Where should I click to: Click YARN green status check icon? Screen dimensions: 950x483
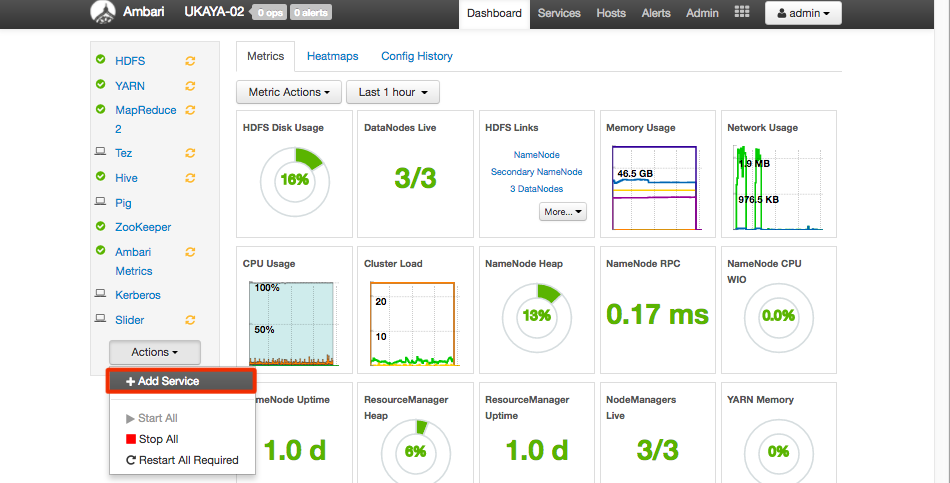click(x=101, y=84)
